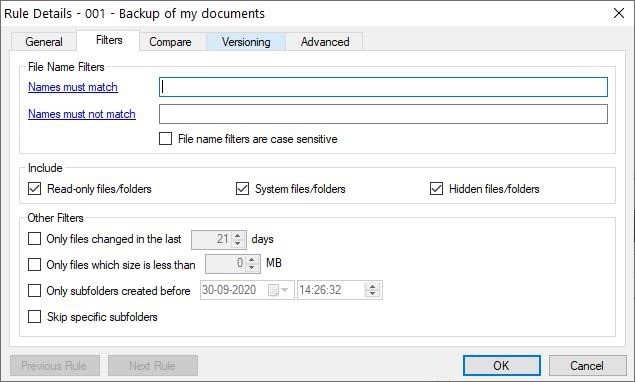
Task: Confirm with the OK button
Action: pyautogui.click(x=502, y=366)
